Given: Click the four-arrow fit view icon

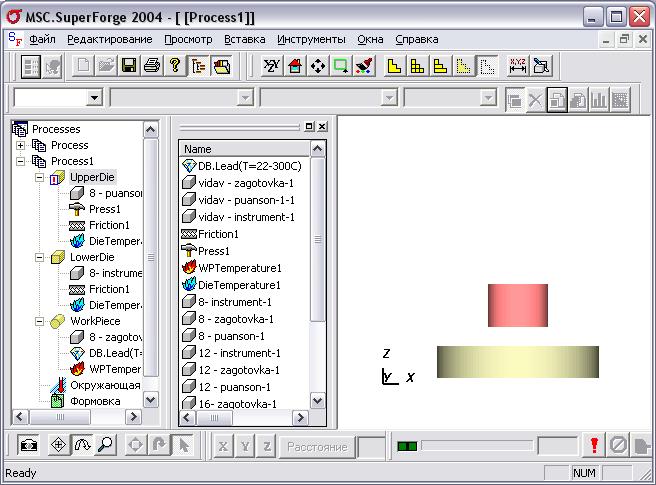Looking at the screenshot, I should pos(318,66).
